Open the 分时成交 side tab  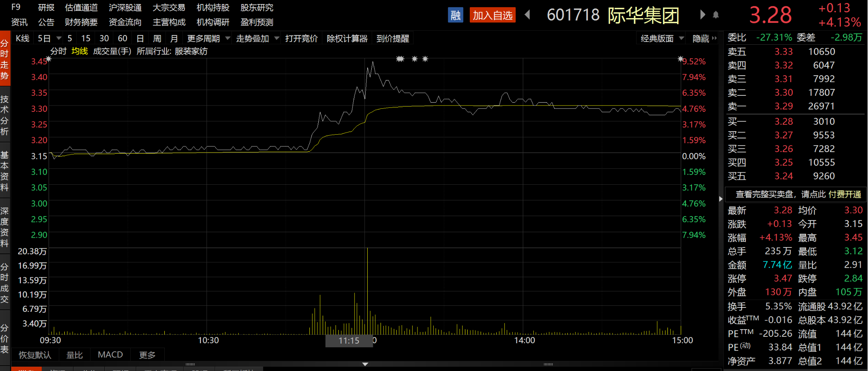tap(5, 283)
